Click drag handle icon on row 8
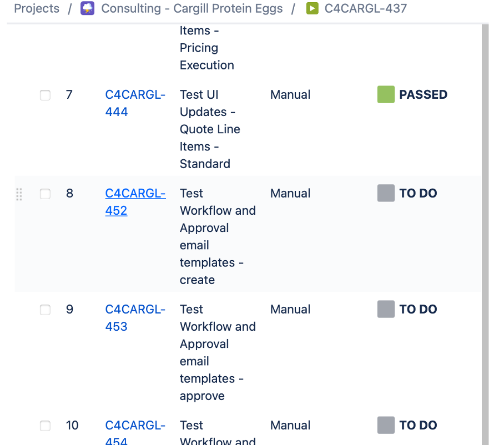Viewport: 504px width, 445px height. point(19,194)
